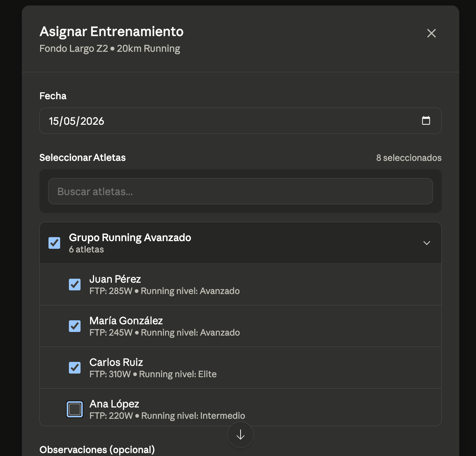Collapse the Grupo Running Avanzado group
The image size is (476, 456).
pos(427,243)
